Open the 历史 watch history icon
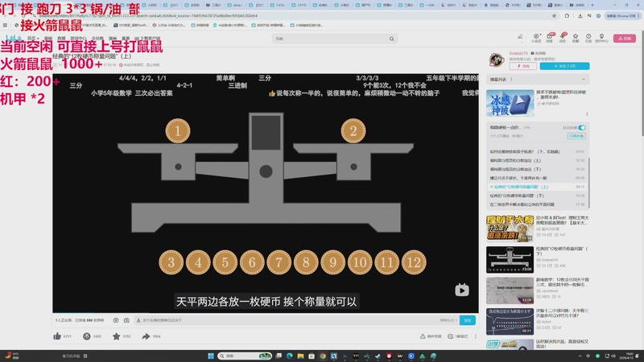This screenshot has width=644, height=362. pos(588,38)
